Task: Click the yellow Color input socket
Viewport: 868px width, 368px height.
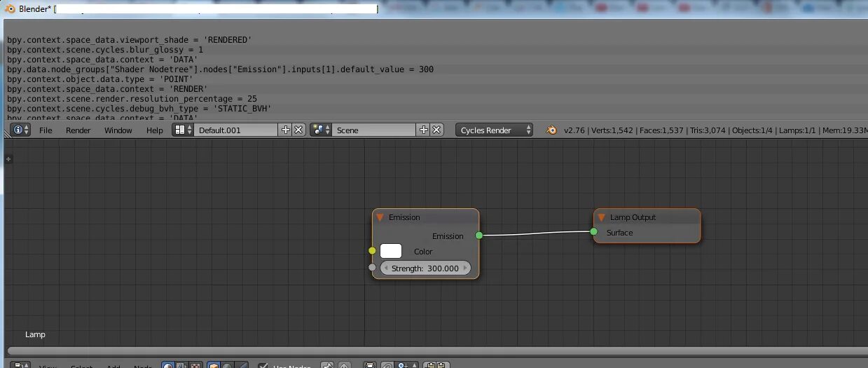Action: click(x=372, y=250)
